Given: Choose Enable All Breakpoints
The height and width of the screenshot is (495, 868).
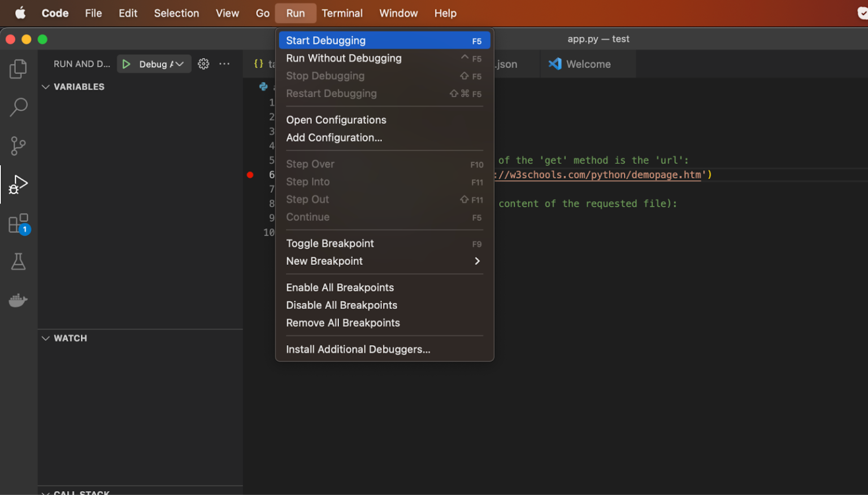Looking at the screenshot, I should (340, 288).
